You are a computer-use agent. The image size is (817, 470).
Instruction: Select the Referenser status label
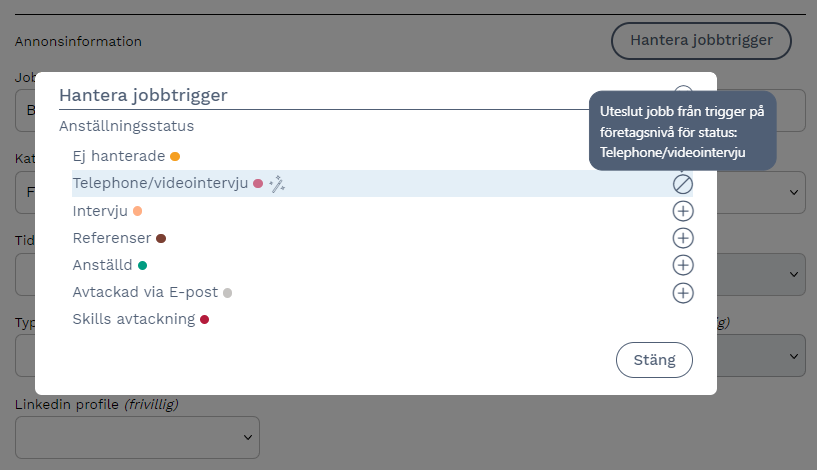pyautogui.click(x=112, y=238)
